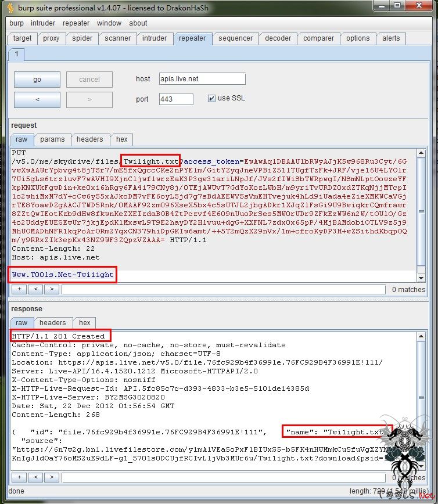Screen dimensions: 438x504
Task: Switch to the sequencer tab
Action: coord(235,38)
